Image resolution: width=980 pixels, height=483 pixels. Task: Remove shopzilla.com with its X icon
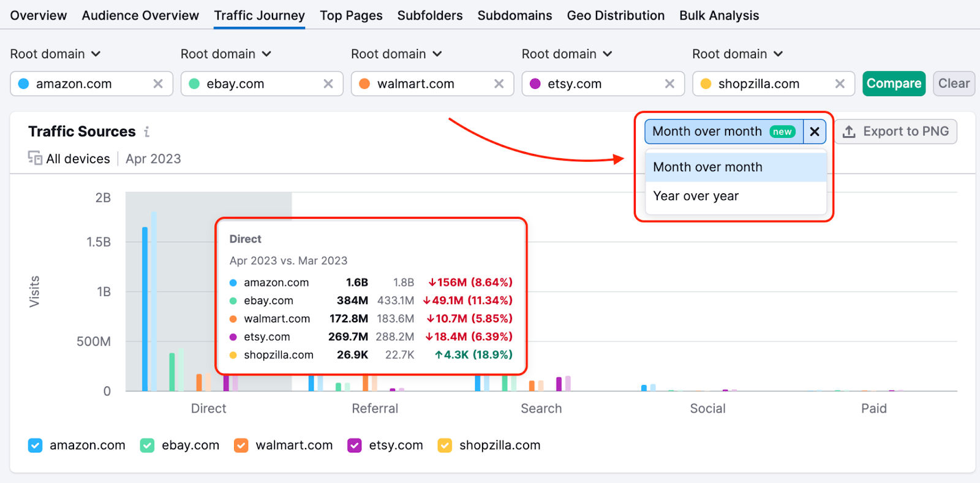[x=840, y=84]
